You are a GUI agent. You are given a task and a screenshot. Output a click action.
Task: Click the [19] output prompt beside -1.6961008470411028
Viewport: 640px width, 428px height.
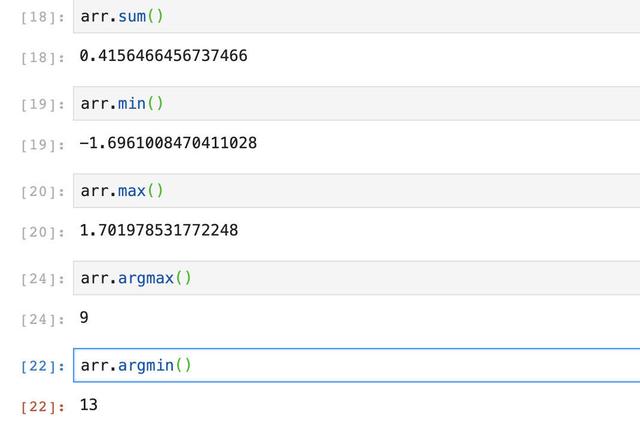pyautogui.click(x=42, y=145)
